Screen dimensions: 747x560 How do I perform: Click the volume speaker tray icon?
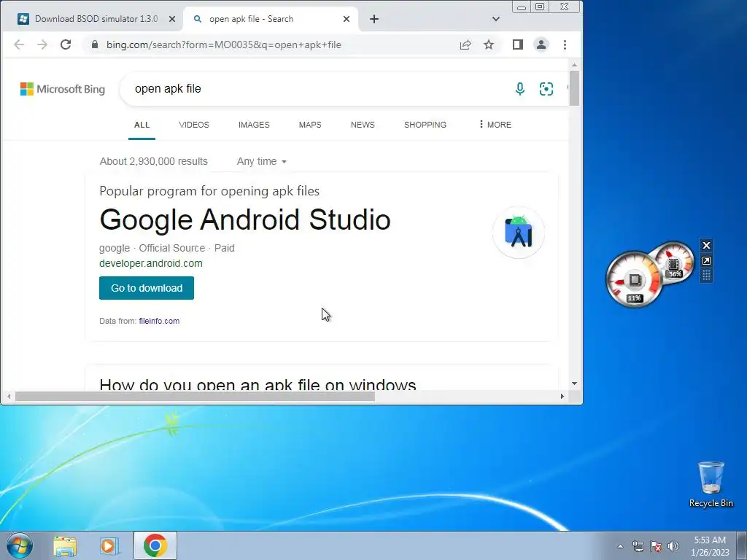pos(673,546)
